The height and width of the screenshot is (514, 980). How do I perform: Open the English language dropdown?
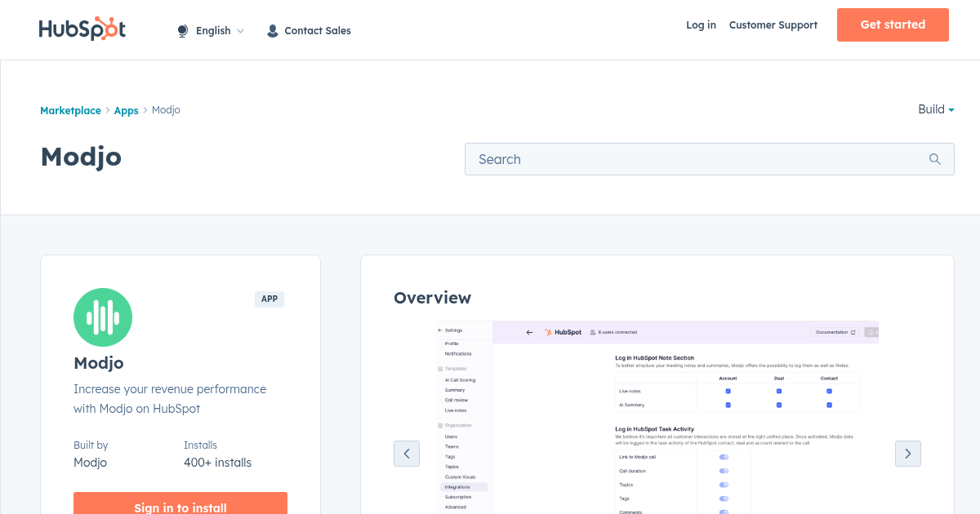tap(214, 30)
